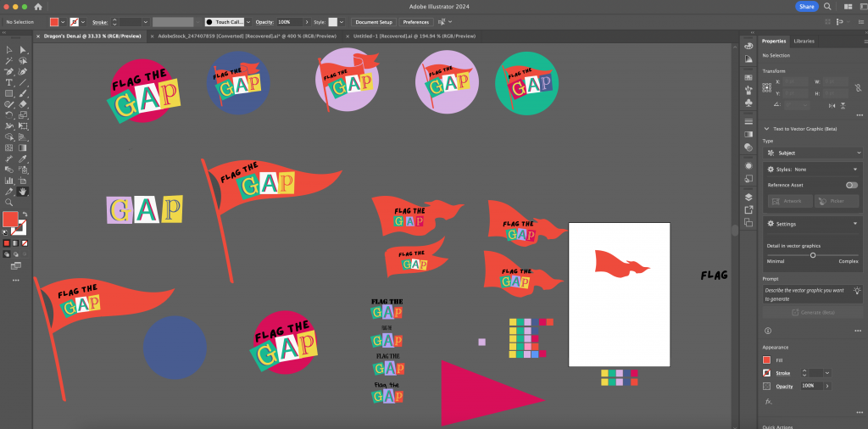Click the Picker reference button
868x429 pixels.
pyautogui.click(x=837, y=201)
